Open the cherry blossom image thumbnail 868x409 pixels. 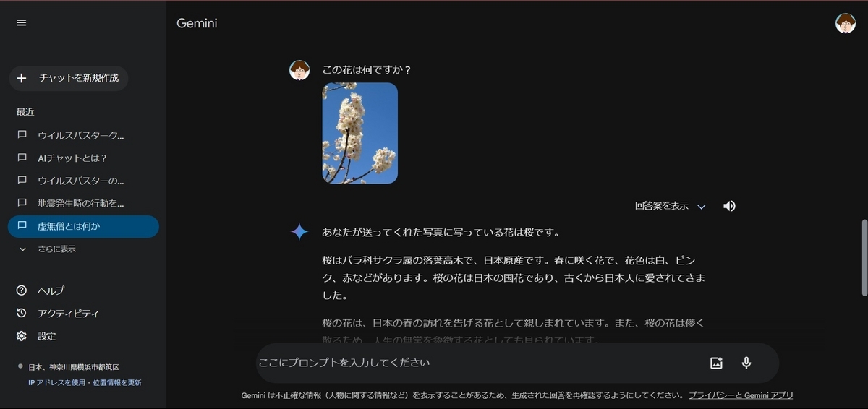pos(359,133)
